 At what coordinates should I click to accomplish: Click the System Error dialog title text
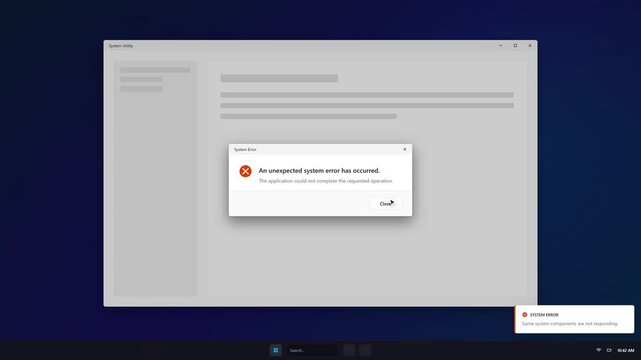point(245,150)
